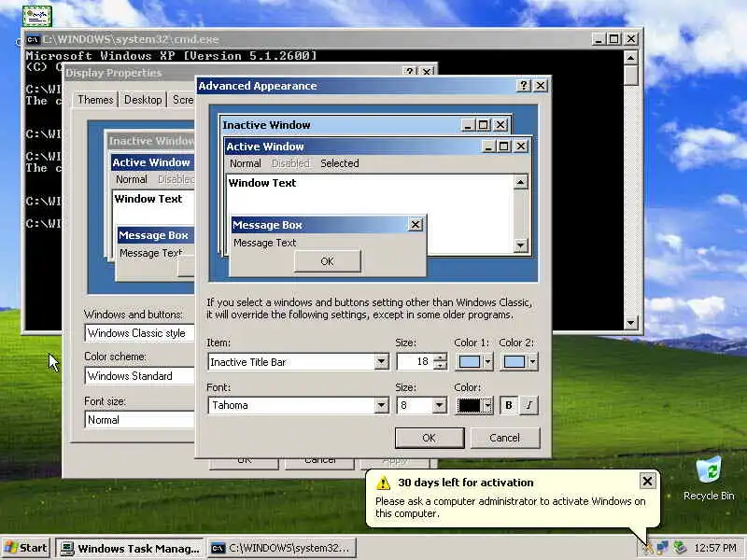The width and height of the screenshot is (747, 560).
Task: Click in the item Size field showing 18
Action: point(415,362)
